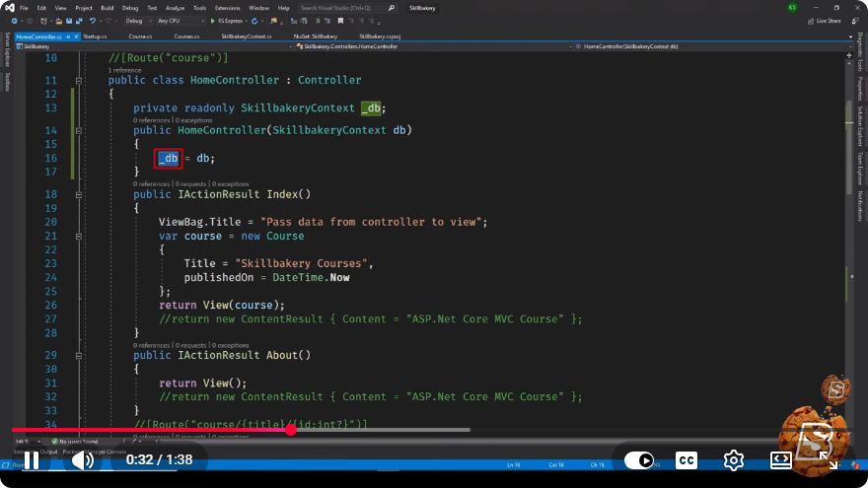868x488 pixels.
Task: Focus the Search Visual Studio box
Action: coord(347,8)
